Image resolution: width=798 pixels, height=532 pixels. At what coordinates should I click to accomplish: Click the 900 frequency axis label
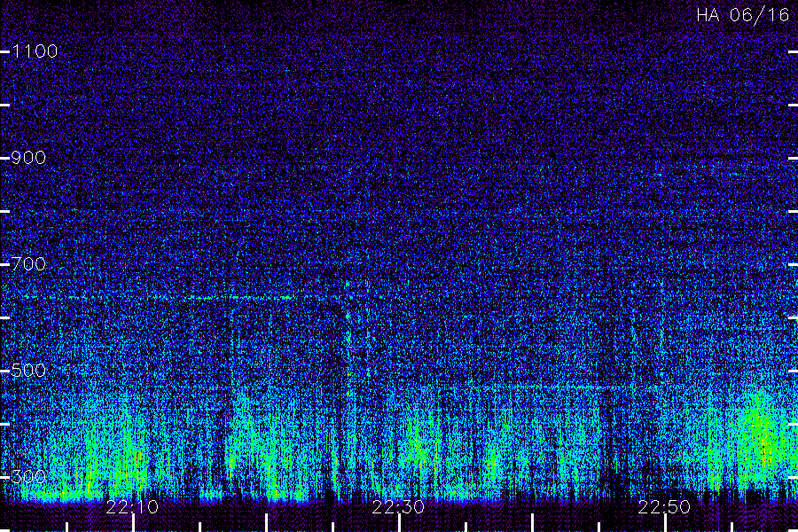[x=28, y=157]
